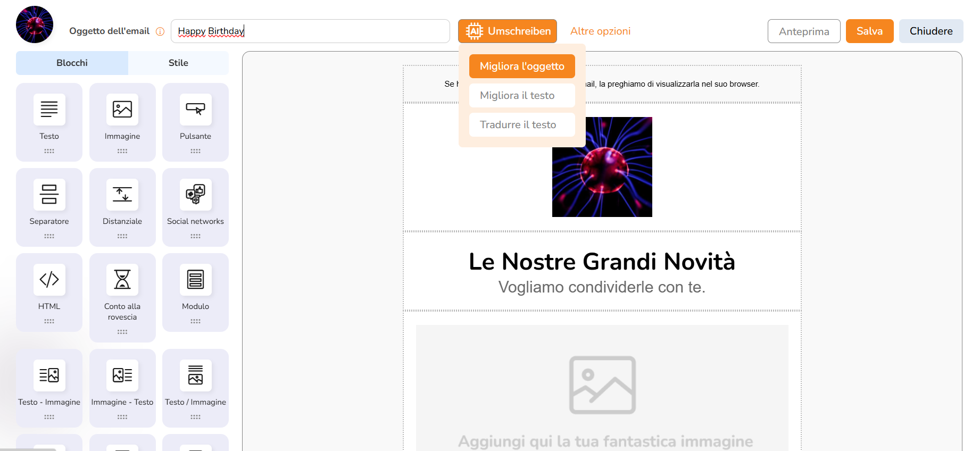Pick the Separatore block icon
Screen dimensions: 980x451
[x=49, y=195]
